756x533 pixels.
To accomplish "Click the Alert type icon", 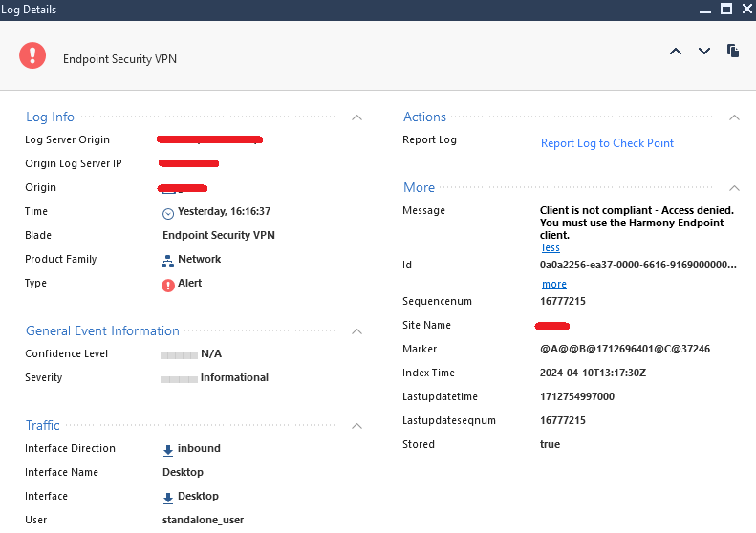I will pyautogui.click(x=168, y=285).
